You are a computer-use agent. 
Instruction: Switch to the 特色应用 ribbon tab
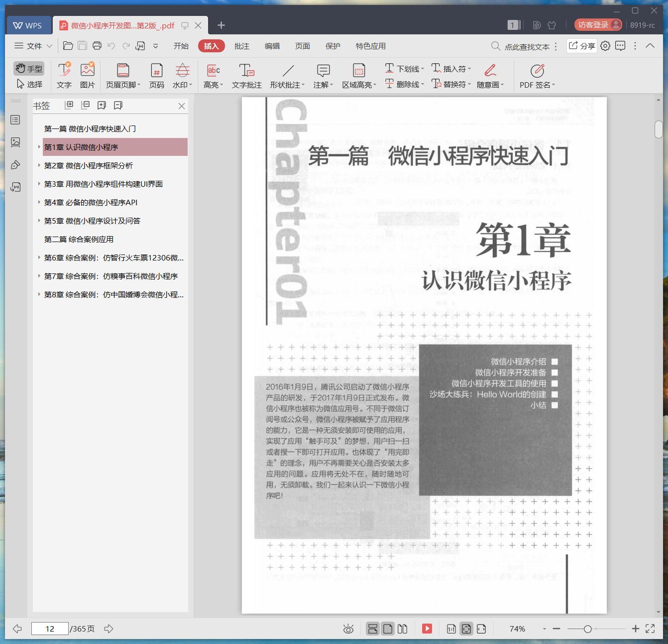[x=371, y=46]
